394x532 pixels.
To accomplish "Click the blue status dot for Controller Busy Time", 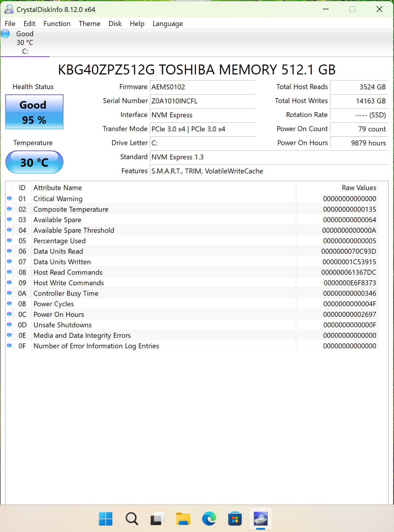I will point(9,293).
